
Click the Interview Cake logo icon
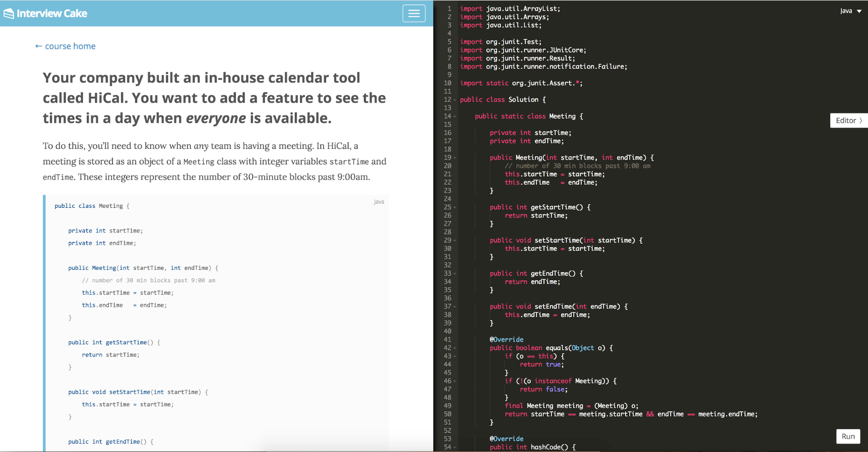pos(9,14)
